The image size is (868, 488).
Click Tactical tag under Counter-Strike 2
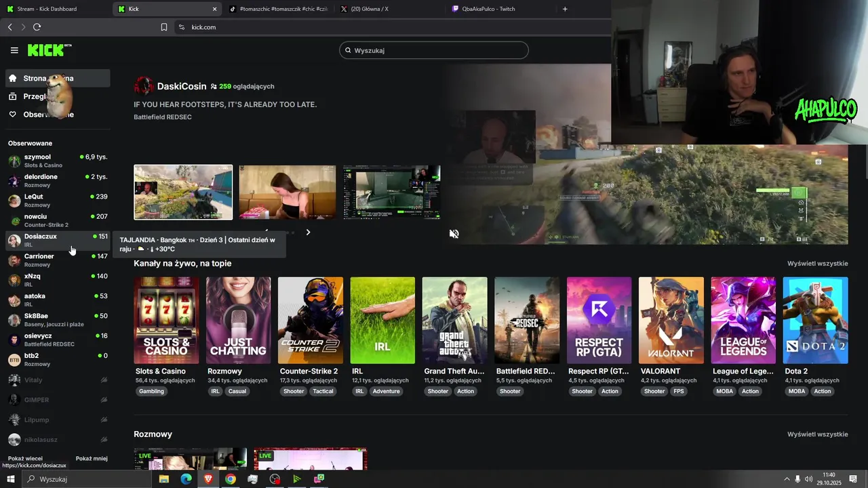point(323,391)
